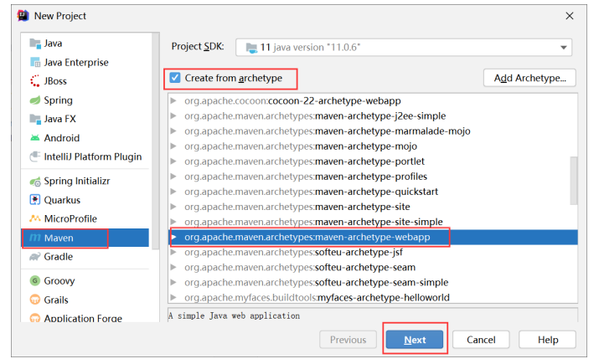Click the Android robot icon
The height and width of the screenshot is (364, 599).
point(35,138)
